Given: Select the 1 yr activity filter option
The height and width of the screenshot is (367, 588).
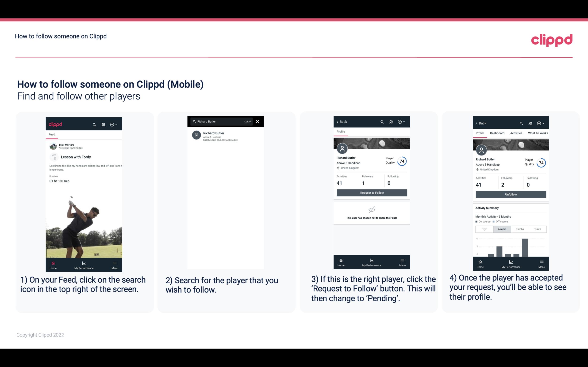Looking at the screenshot, I should (484, 229).
